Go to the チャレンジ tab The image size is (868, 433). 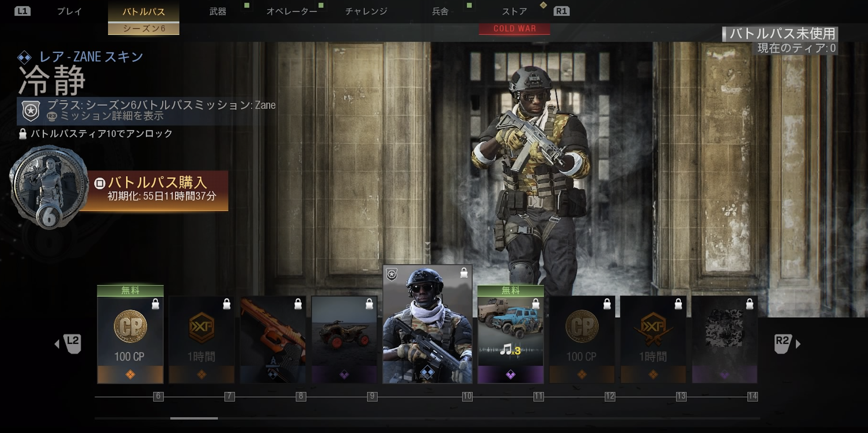pyautogui.click(x=366, y=12)
